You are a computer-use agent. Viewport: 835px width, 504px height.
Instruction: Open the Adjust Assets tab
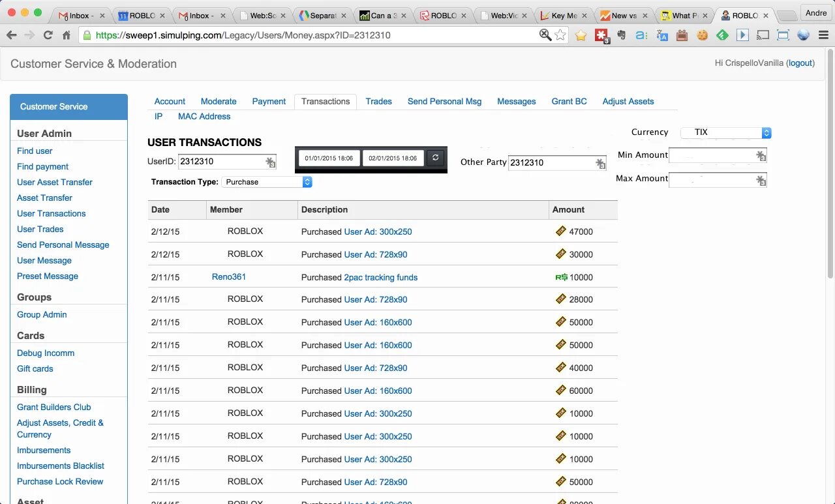pyautogui.click(x=628, y=101)
